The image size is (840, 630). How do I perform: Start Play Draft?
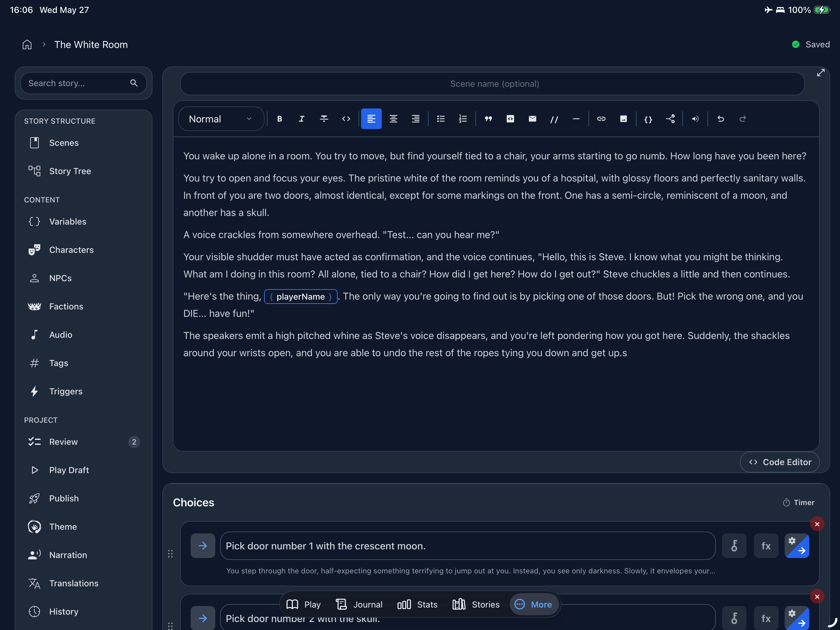coord(84,470)
